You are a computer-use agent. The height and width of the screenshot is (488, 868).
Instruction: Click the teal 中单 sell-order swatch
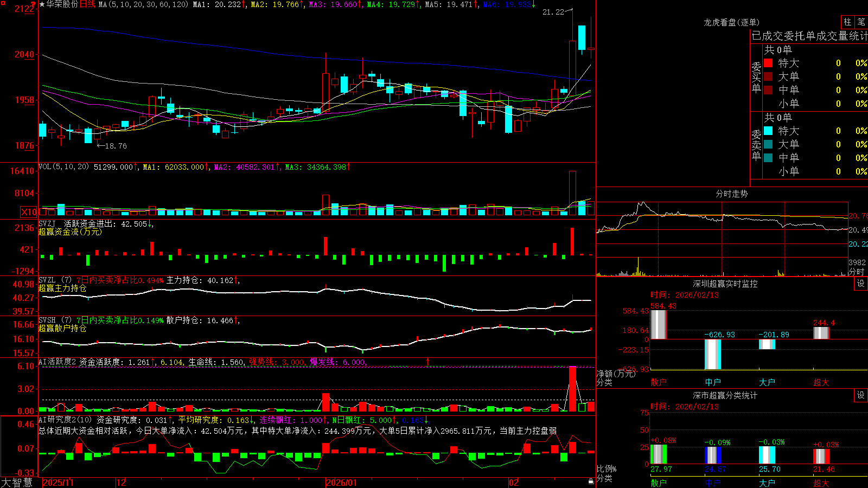[768, 158]
